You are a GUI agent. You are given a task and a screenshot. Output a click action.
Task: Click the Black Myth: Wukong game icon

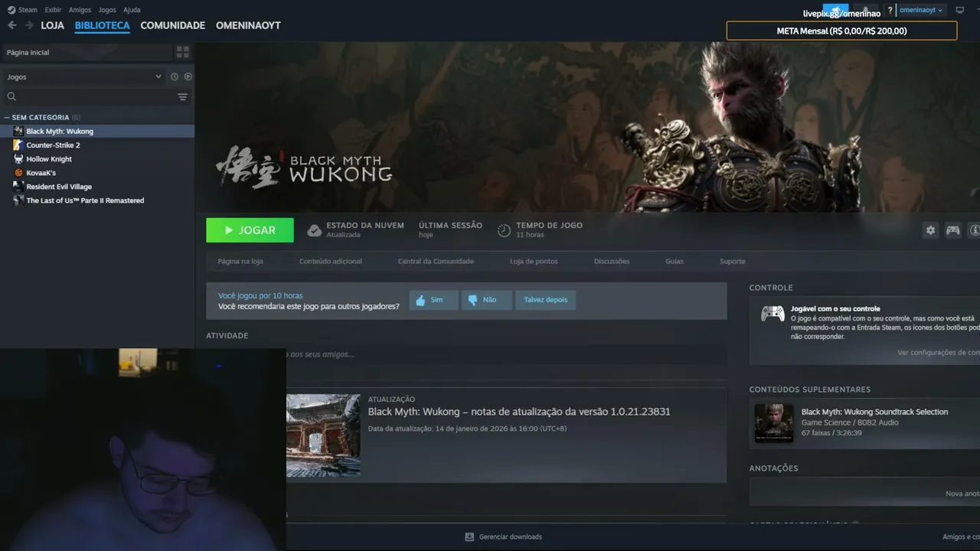coord(18,131)
